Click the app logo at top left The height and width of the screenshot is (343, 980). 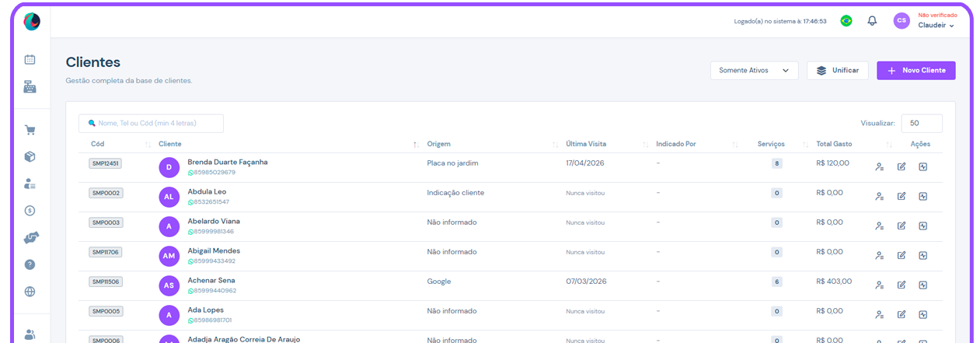32,22
